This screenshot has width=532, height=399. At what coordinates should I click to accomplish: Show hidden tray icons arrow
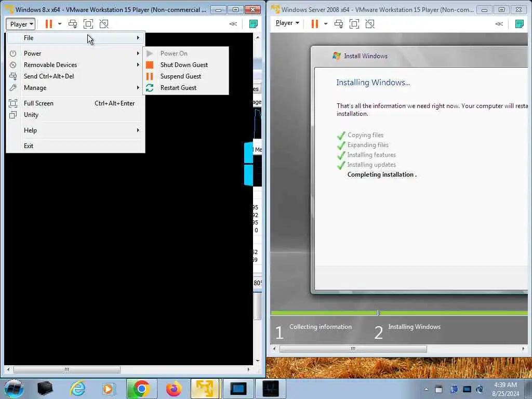426,389
